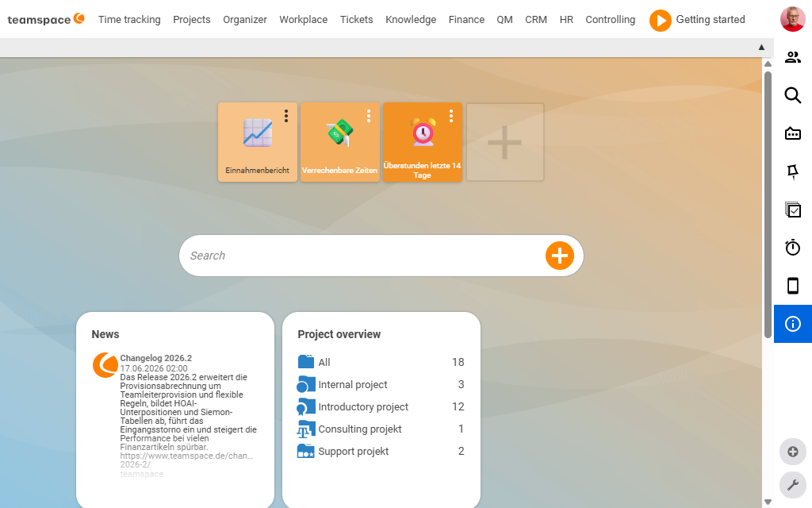Open the contacts people icon in sidebar
Image resolution: width=812 pixels, height=508 pixels.
coord(792,57)
